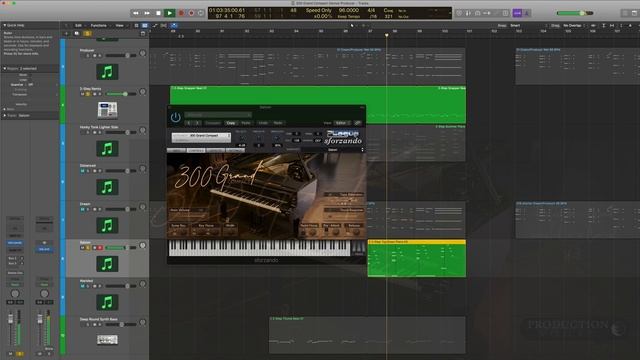This screenshot has height=360, width=640.
Task: Toggle the capture recording button
Action: 191,13
